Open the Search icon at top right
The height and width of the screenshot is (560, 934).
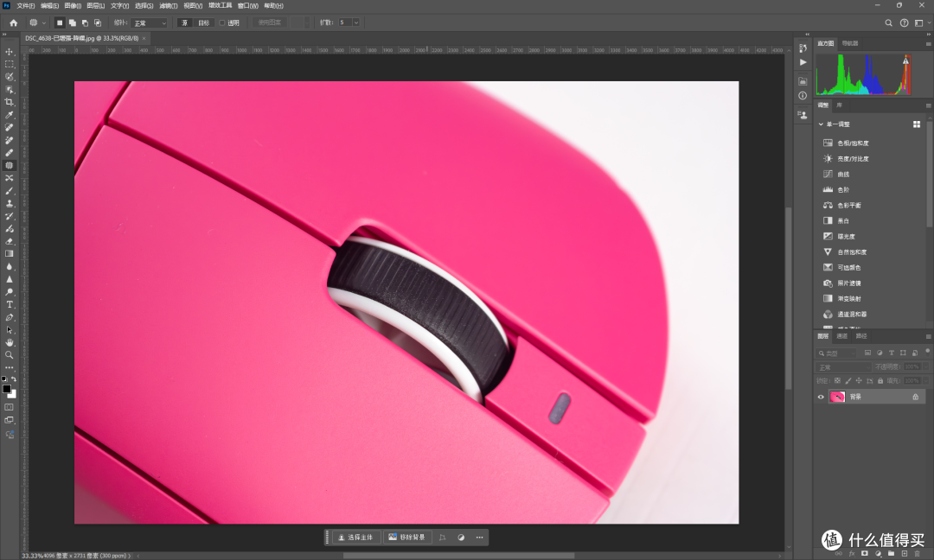pos(888,22)
